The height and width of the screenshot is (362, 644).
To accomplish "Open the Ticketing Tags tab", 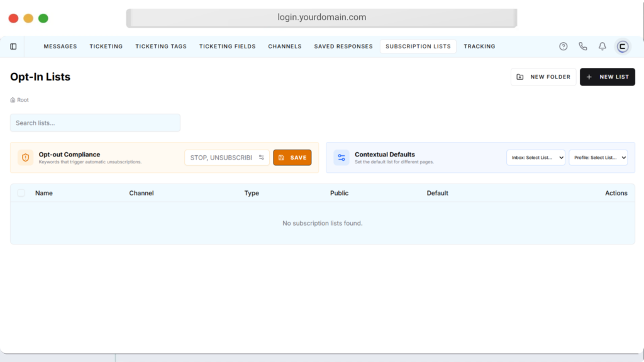I will (161, 47).
